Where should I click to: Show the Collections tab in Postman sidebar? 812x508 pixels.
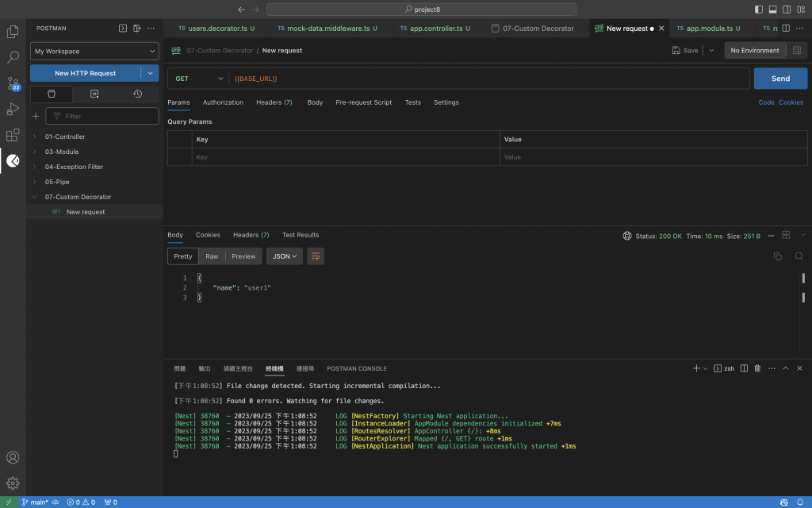(52, 94)
